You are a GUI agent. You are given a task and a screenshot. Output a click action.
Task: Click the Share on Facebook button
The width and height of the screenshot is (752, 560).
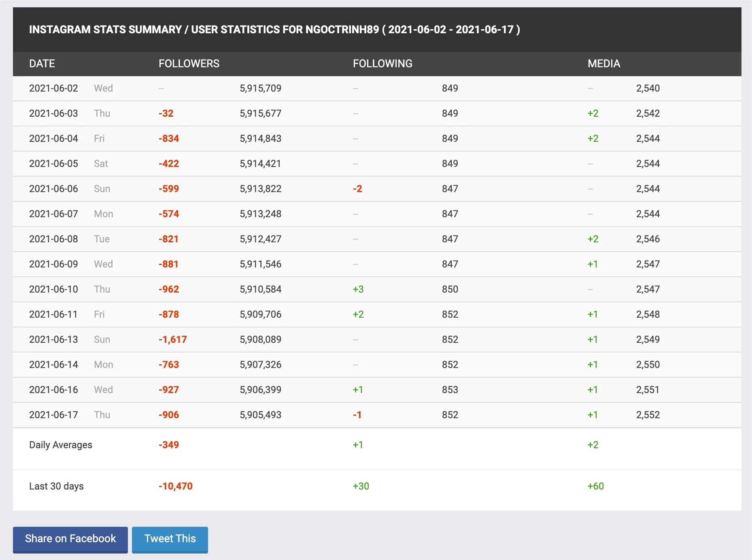(70, 539)
